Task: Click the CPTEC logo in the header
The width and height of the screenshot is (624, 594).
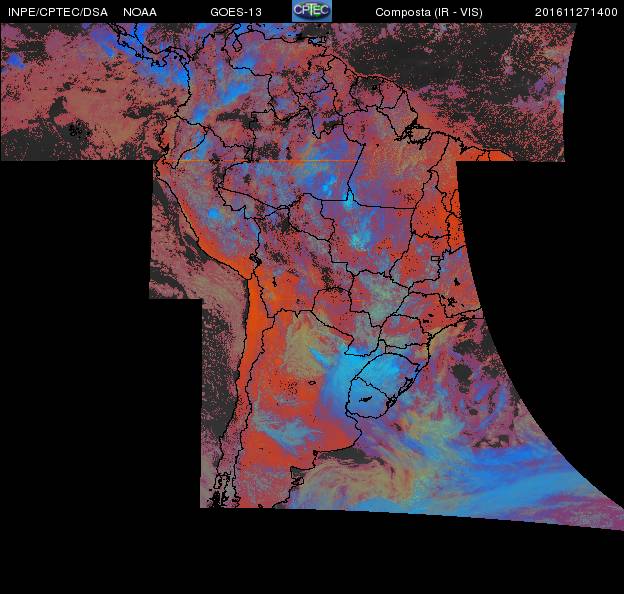Action: [312, 11]
